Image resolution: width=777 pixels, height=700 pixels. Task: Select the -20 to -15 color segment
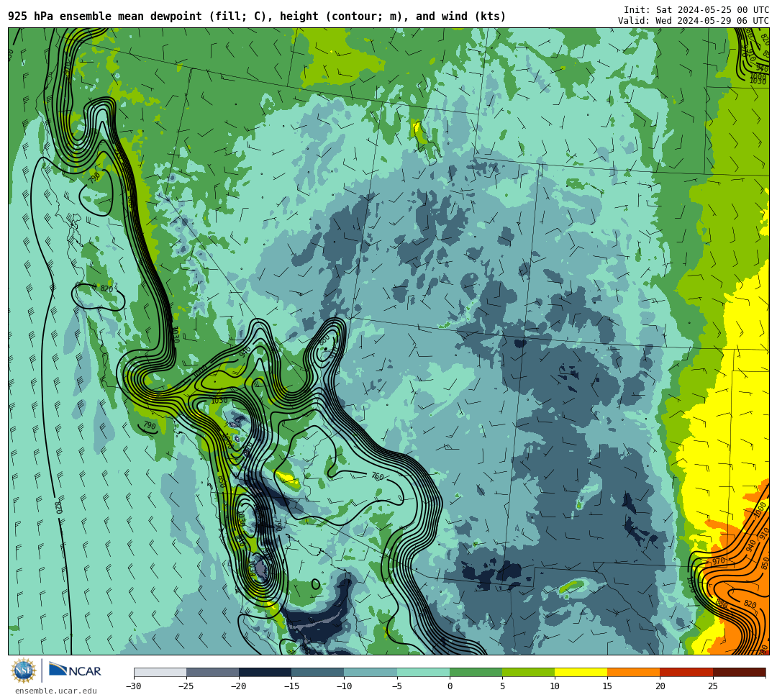[x=265, y=672]
